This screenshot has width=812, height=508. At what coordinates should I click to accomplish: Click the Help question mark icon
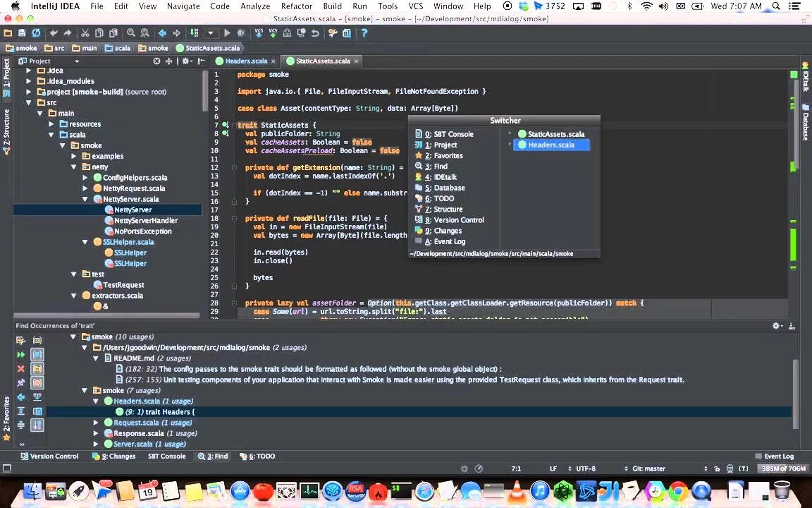point(364,33)
